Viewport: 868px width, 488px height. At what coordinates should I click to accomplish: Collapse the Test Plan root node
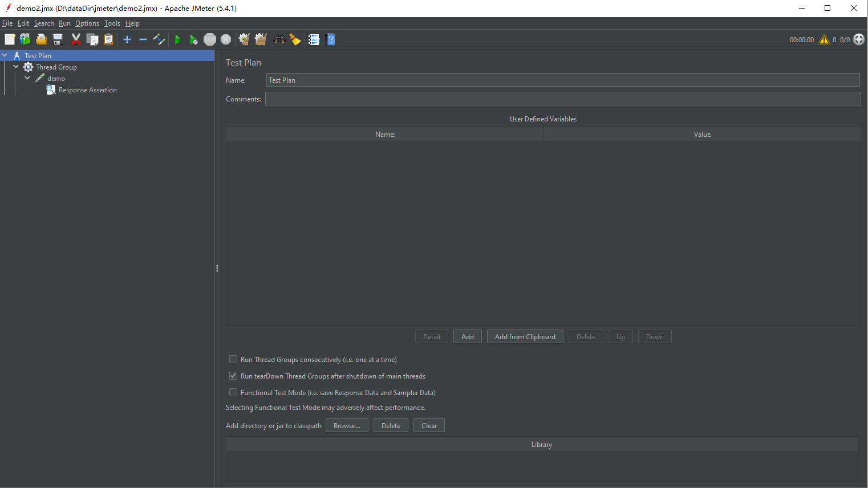pos(5,55)
